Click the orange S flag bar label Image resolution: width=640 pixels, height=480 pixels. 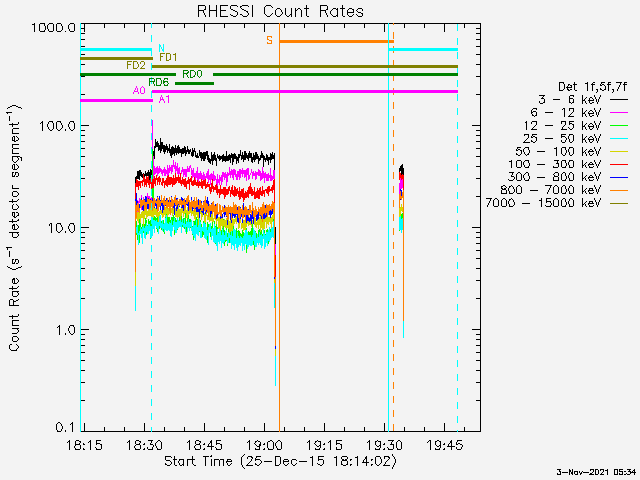(x=269, y=40)
